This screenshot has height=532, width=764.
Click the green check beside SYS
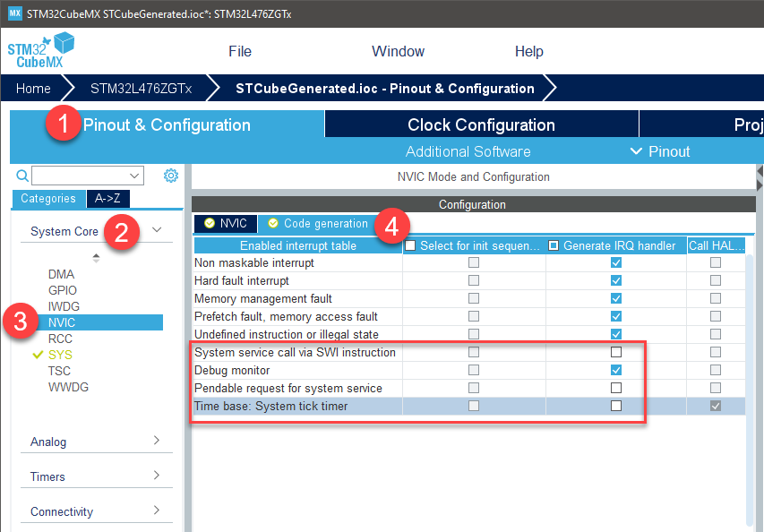click(38, 355)
